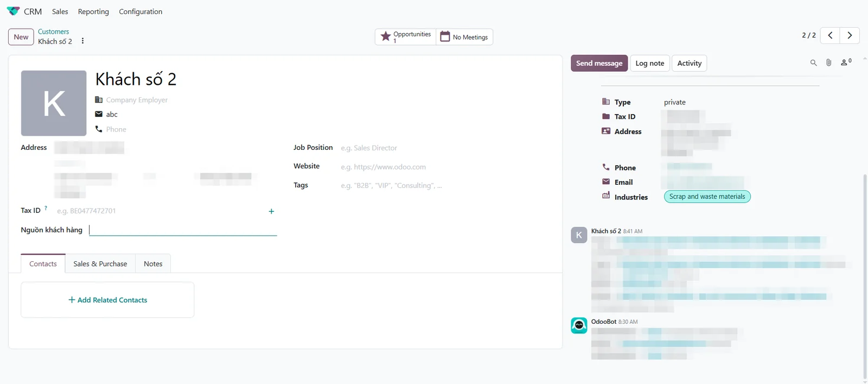868x384 pixels.
Task: Click the phone handset icon in form
Action: coord(99,129)
